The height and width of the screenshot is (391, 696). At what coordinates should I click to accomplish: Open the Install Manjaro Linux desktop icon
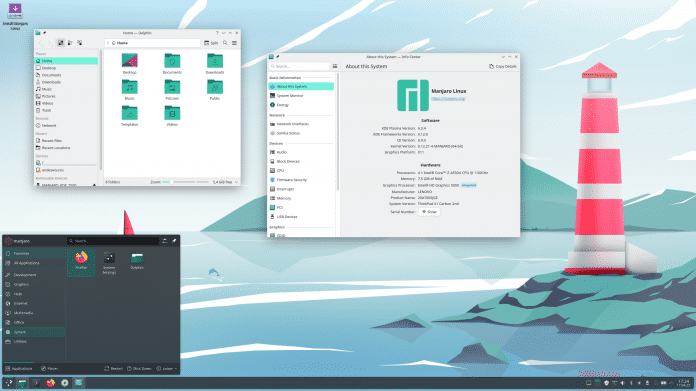click(15, 17)
